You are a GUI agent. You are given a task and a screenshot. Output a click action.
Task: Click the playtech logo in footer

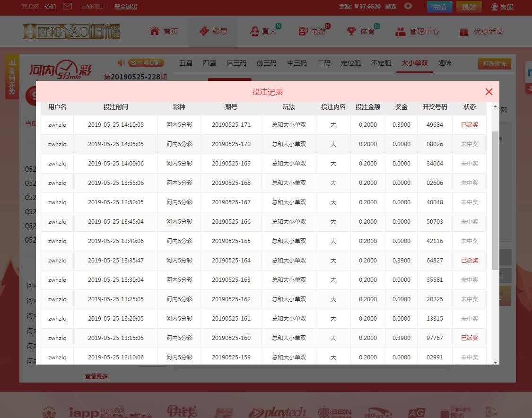pos(277,412)
